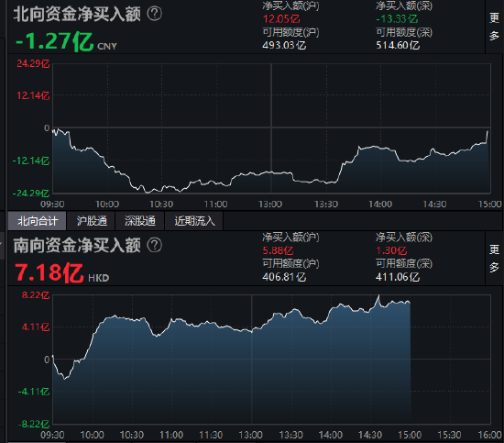Switch to the 深股通 tab
The image size is (504, 443).
pos(140,221)
